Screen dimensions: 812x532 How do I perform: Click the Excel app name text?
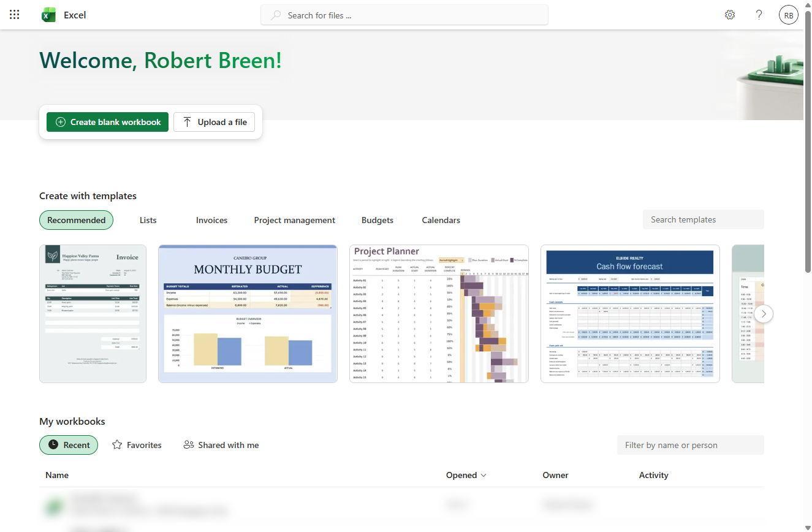tap(75, 15)
